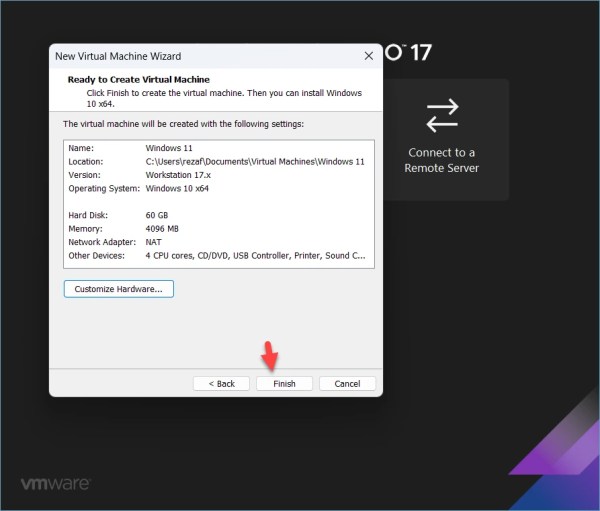Viewport: 600px width, 511px height.
Task: Click the Finish button
Action: (x=284, y=384)
